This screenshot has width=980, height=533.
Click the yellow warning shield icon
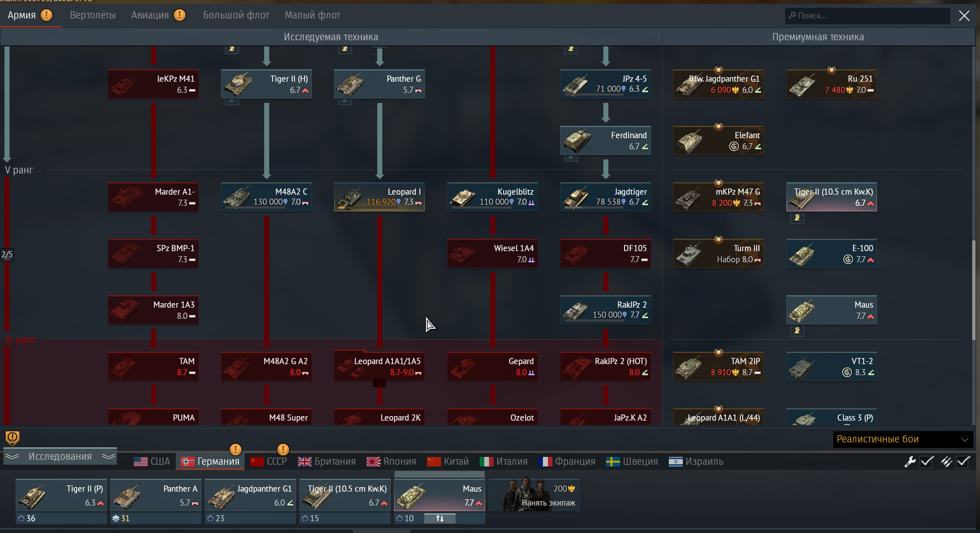12,438
